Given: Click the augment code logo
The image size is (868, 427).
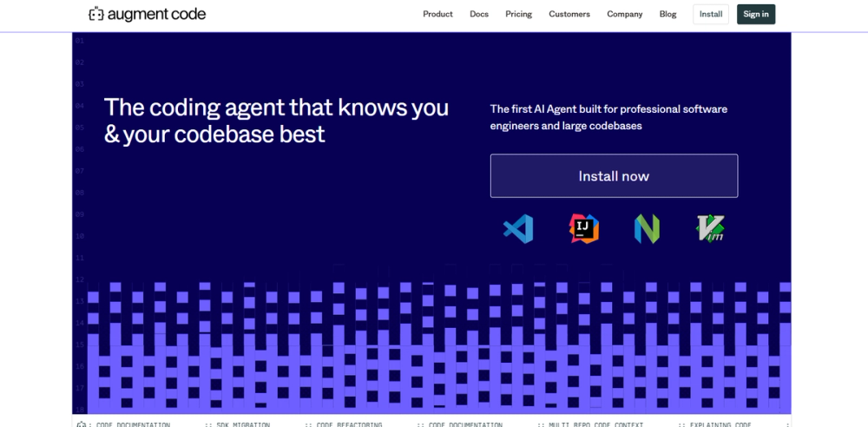Looking at the screenshot, I should (148, 15).
